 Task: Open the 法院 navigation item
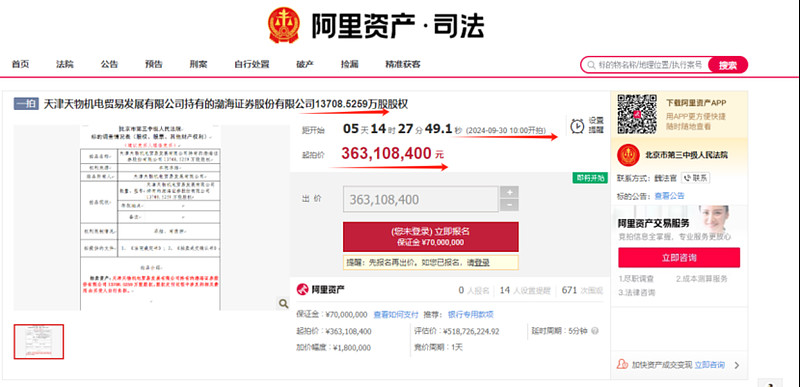(65, 64)
